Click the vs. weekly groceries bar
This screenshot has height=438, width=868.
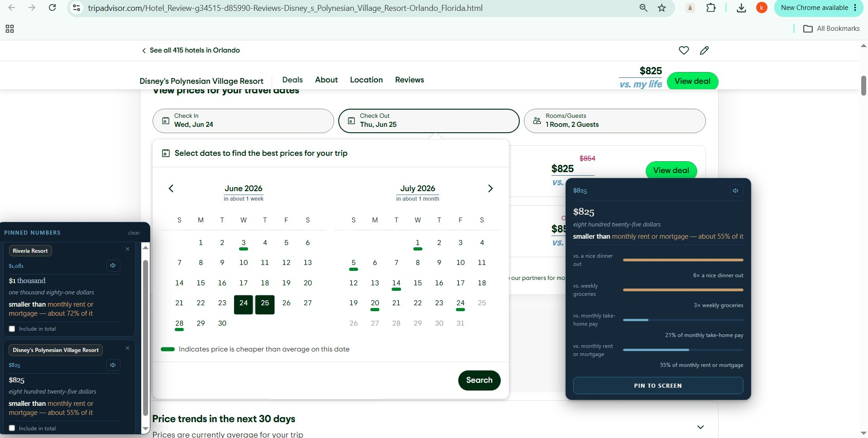pos(683,290)
